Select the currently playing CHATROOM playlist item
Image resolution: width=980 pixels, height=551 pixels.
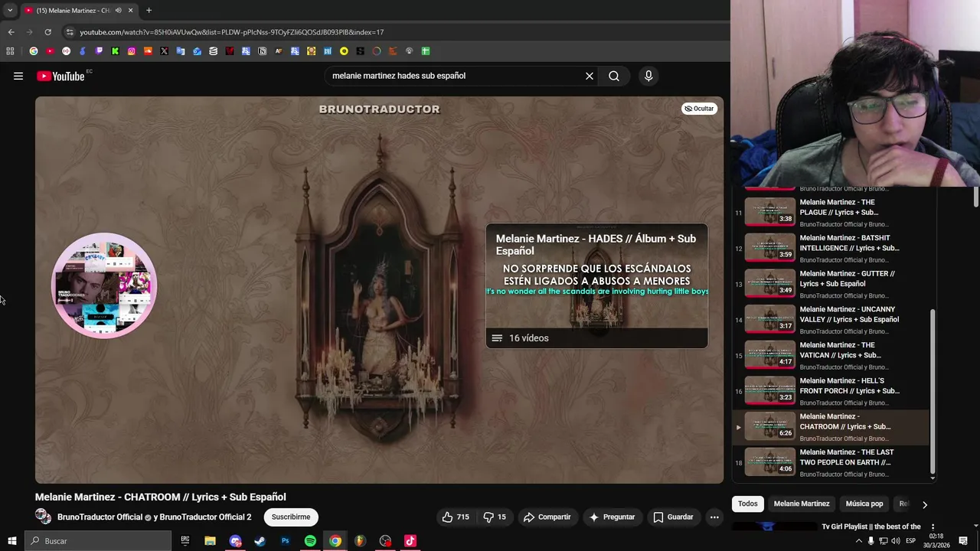coord(831,426)
